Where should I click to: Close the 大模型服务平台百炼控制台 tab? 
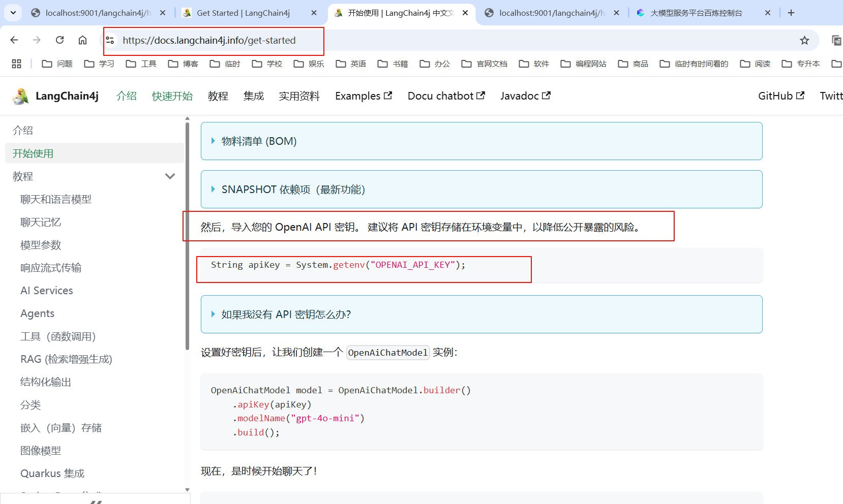click(768, 13)
